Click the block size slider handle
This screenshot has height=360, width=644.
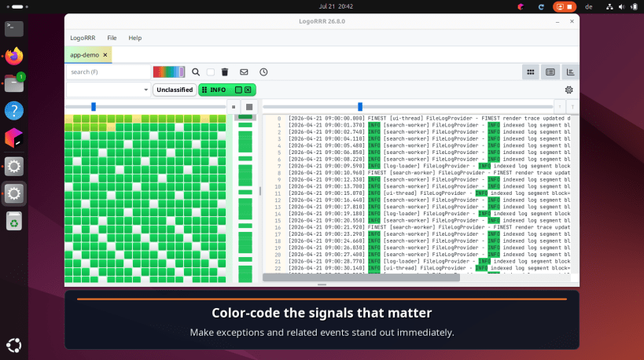(94, 107)
